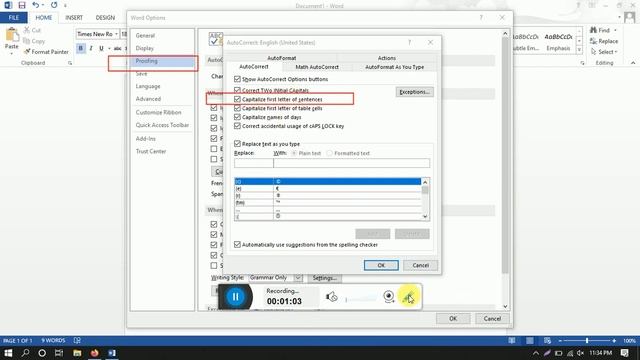Open Read Mode view in status bar
The width and height of the screenshot is (640, 360).
511,340
